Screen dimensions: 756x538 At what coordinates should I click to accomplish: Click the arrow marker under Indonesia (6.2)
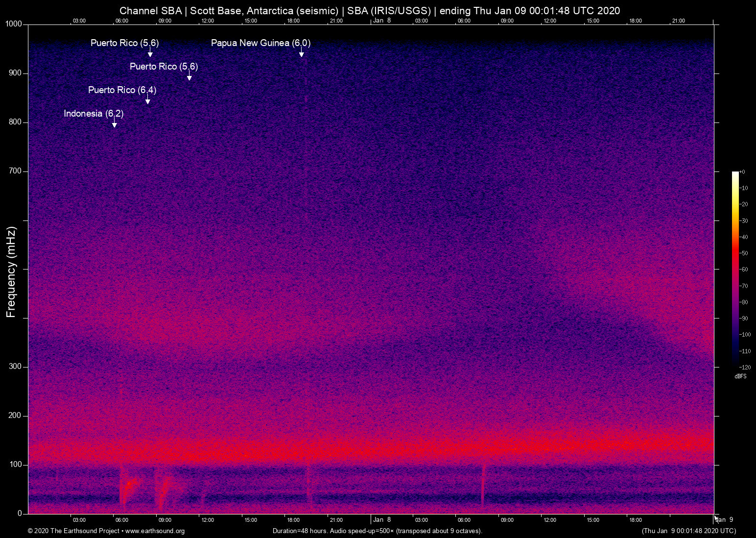coord(114,124)
